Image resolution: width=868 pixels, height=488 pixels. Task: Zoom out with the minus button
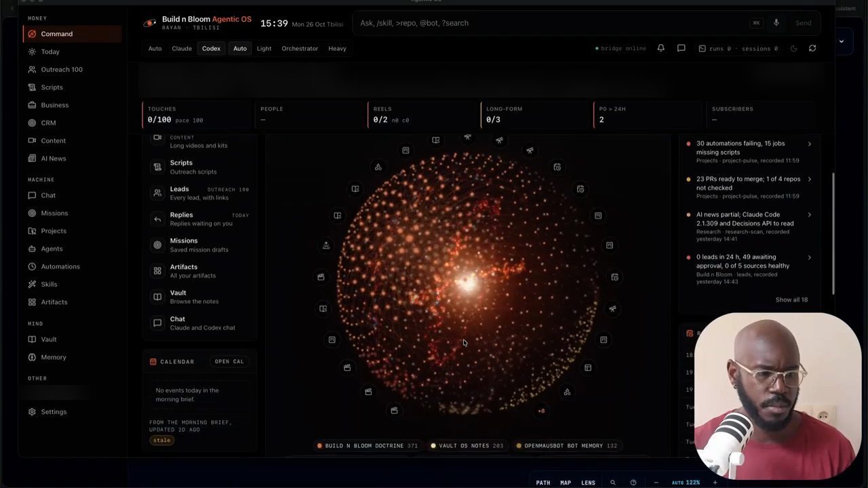pyautogui.click(x=656, y=483)
